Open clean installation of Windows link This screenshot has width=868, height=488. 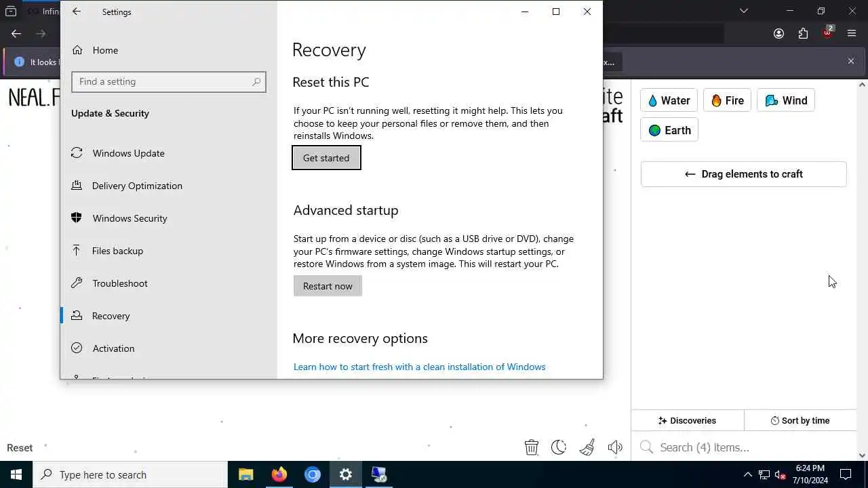tap(419, 367)
